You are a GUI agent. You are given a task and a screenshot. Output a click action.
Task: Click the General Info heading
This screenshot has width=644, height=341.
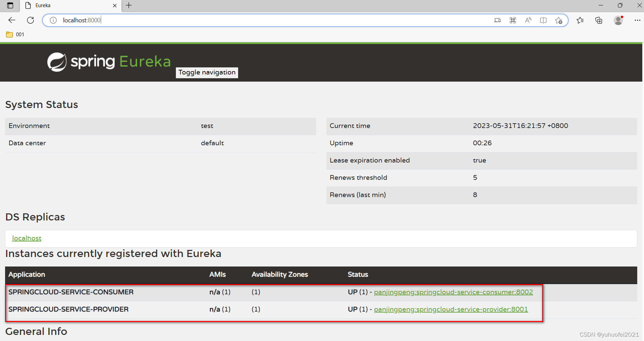click(36, 331)
